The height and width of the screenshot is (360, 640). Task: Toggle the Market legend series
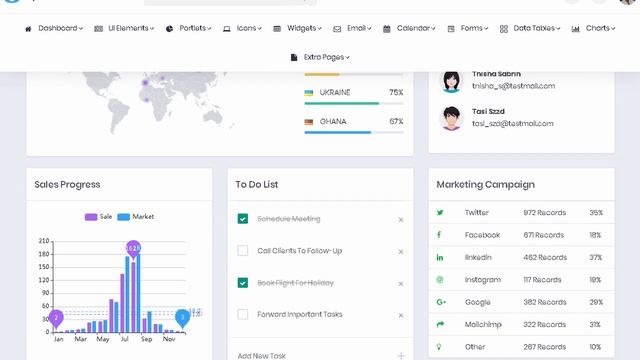point(136,217)
